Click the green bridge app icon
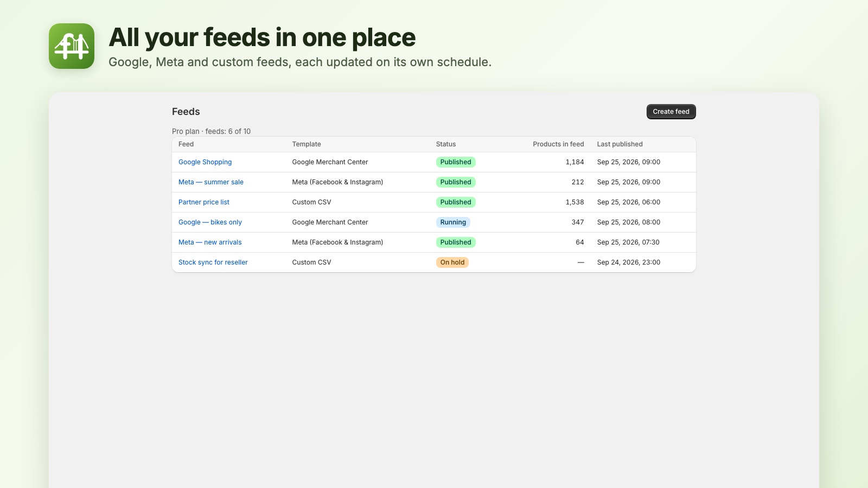Image resolution: width=868 pixels, height=488 pixels. 72,46
